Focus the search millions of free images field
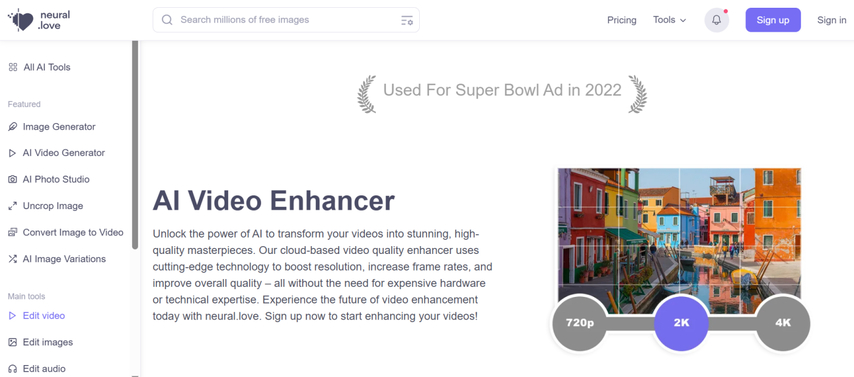854x377 pixels. click(286, 20)
